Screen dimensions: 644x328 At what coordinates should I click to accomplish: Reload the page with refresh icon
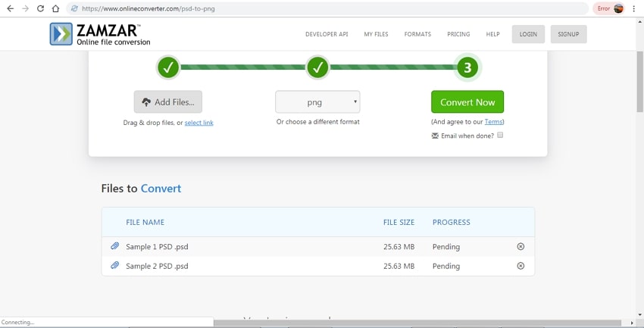[40, 8]
